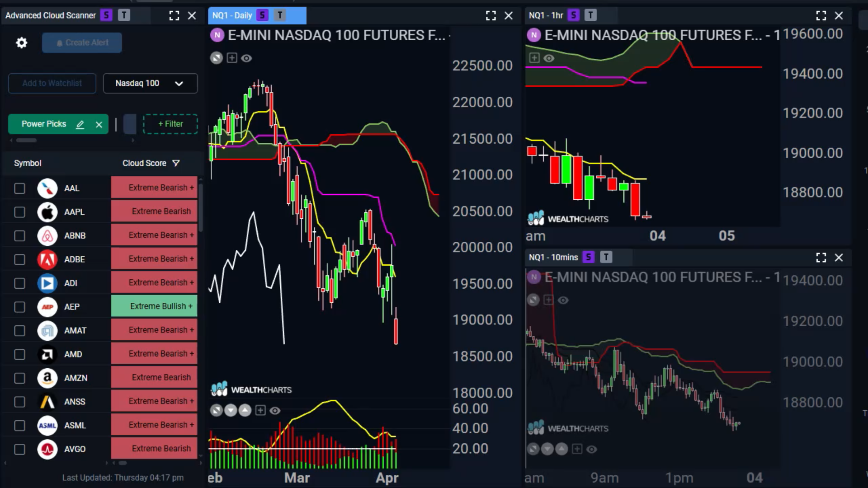868x488 pixels.
Task: Click the gray blank filter chip beside Power Picks
Action: tap(130, 124)
